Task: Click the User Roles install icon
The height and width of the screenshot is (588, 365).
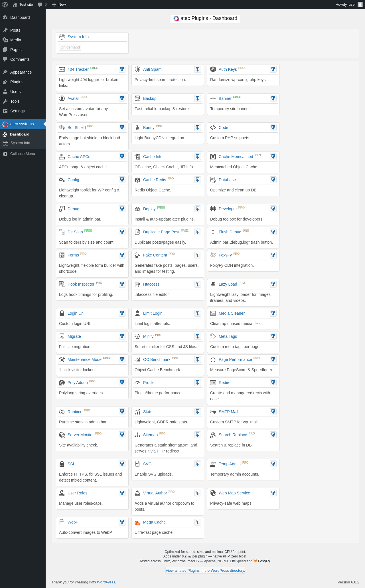Action: [122, 493]
